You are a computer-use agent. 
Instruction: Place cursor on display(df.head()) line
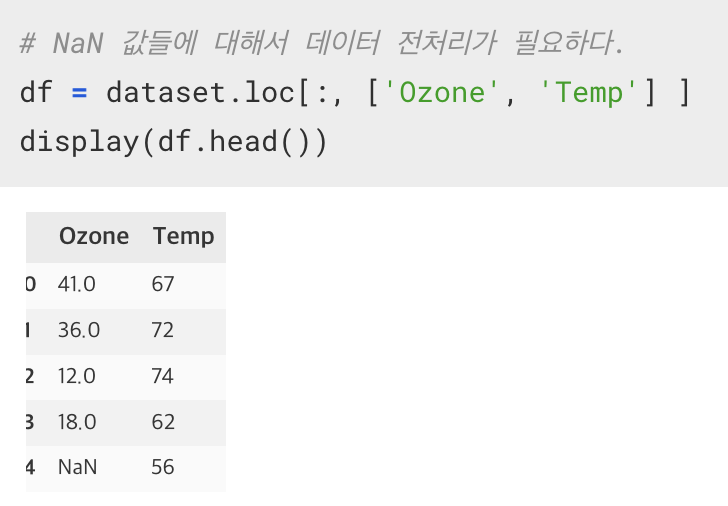174,142
